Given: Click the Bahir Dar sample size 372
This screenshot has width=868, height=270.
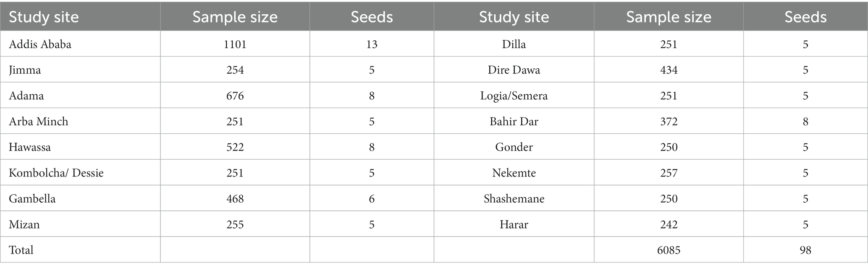Looking at the screenshot, I should (x=669, y=121).
